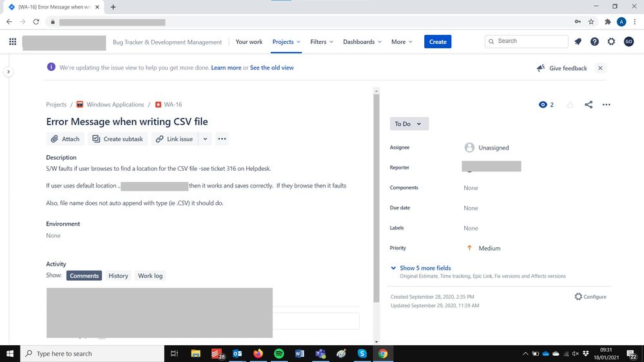
Task: Click the Unassigned assignee field
Action: [x=487, y=148]
